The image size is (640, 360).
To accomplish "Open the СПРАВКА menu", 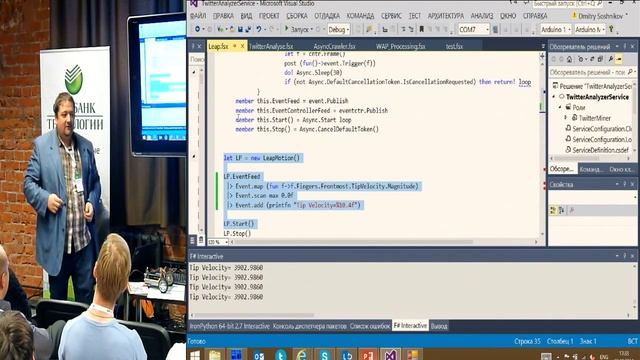I will tap(535, 16).
